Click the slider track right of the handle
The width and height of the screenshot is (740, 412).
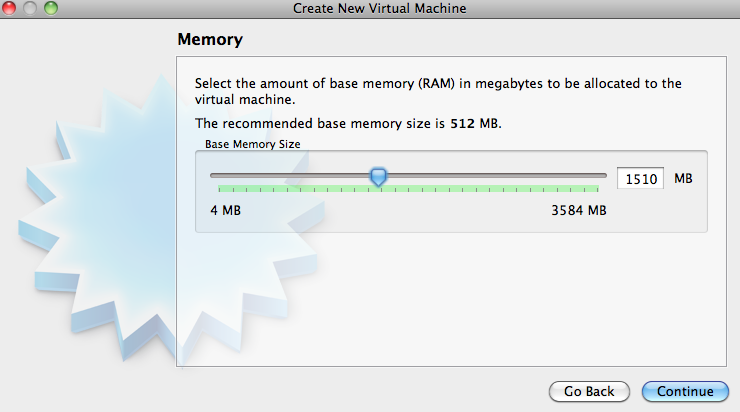click(x=490, y=175)
